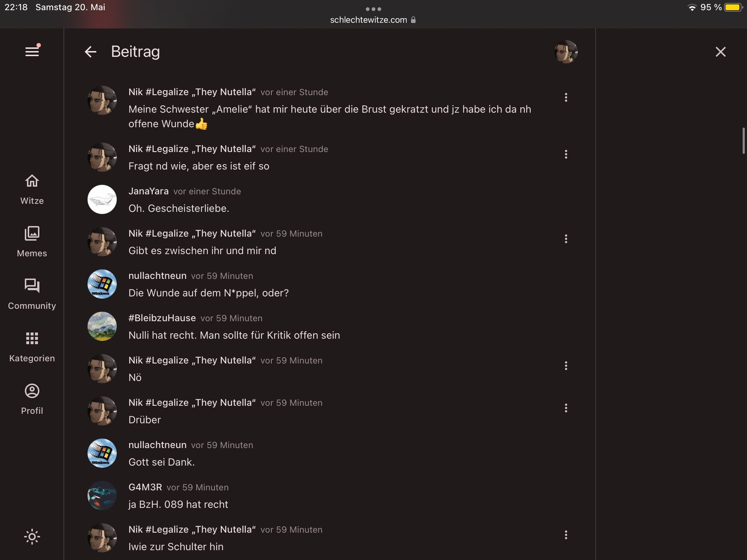Open options for the 'Meine Schwester' comment
The width and height of the screenshot is (747, 560).
coord(566,97)
